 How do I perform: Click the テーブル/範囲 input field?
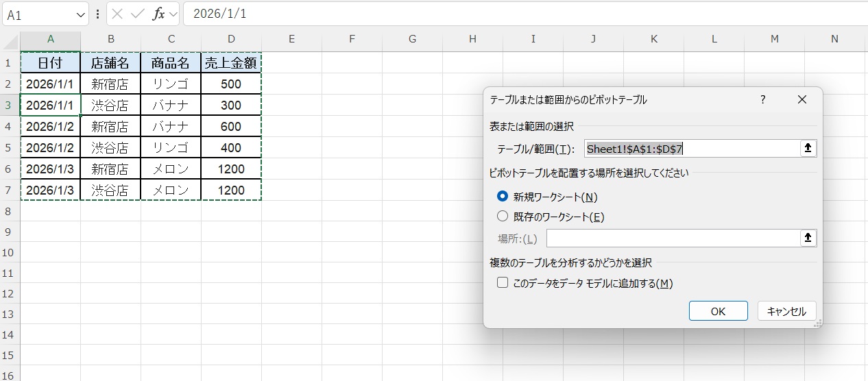[x=692, y=148]
